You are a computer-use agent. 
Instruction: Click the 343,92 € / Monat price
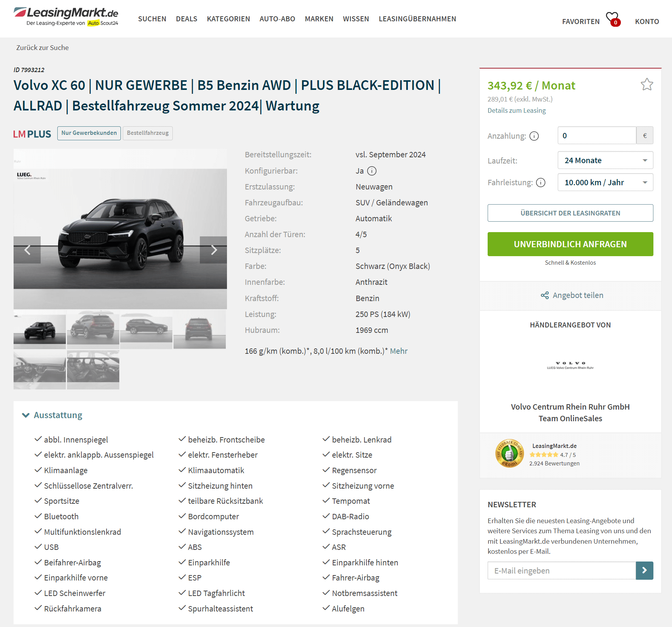click(531, 85)
